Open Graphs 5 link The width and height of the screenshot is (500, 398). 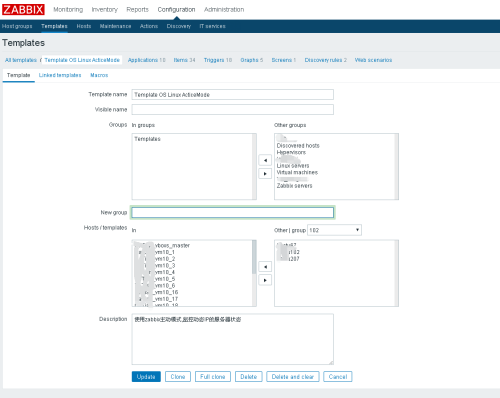tap(252, 60)
